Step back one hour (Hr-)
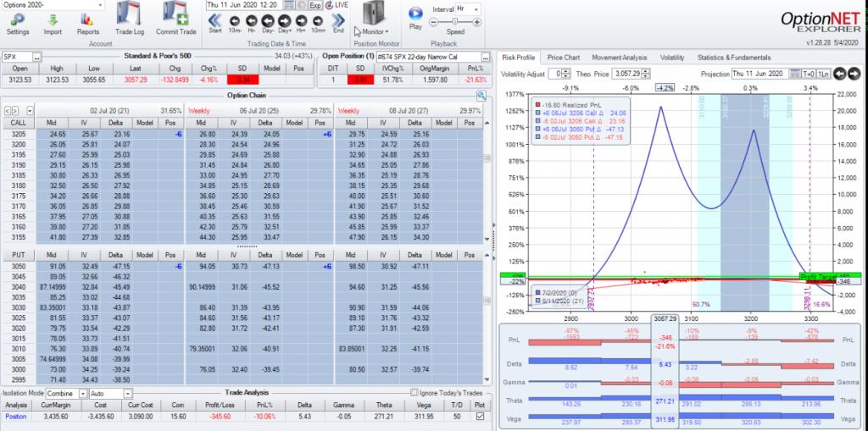Viewport: 868px width, 431px height. 251,21
